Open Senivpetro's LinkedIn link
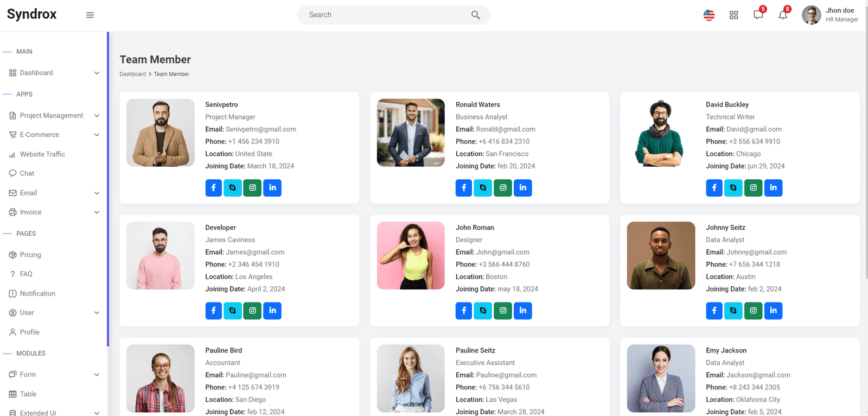 (272, 188)
